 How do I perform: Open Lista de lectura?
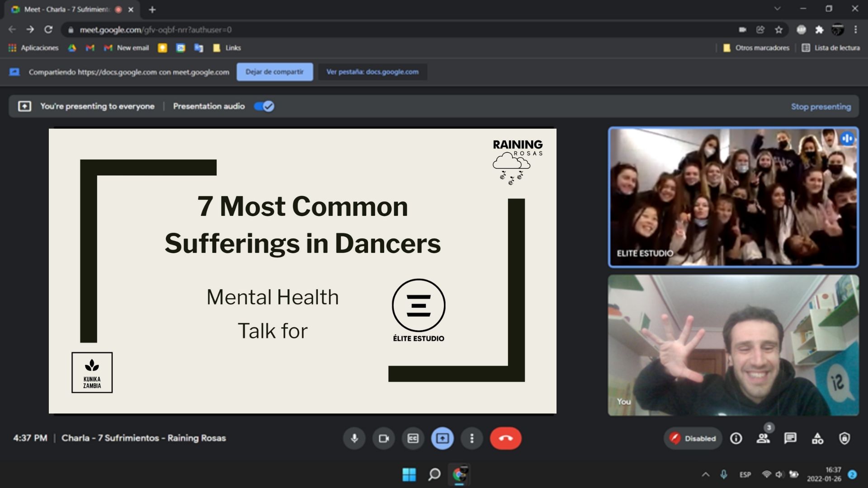coord(830,48)
